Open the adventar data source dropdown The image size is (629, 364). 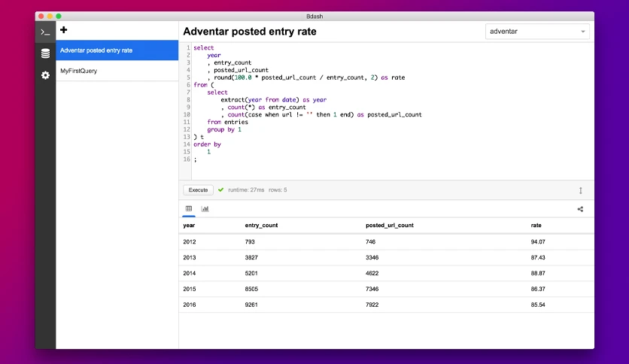click(537, 32)
